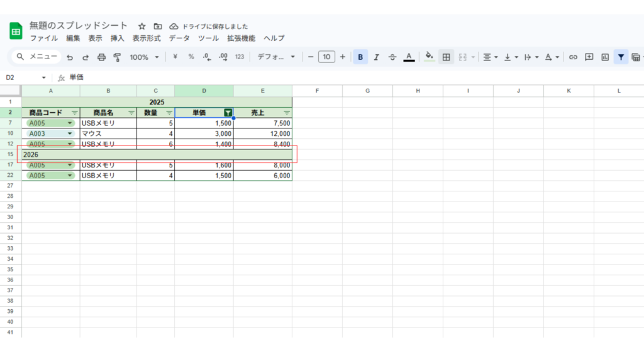Open the cell borders tool
The width and height of the screenshot is (644, 352).
coord(446,57)
